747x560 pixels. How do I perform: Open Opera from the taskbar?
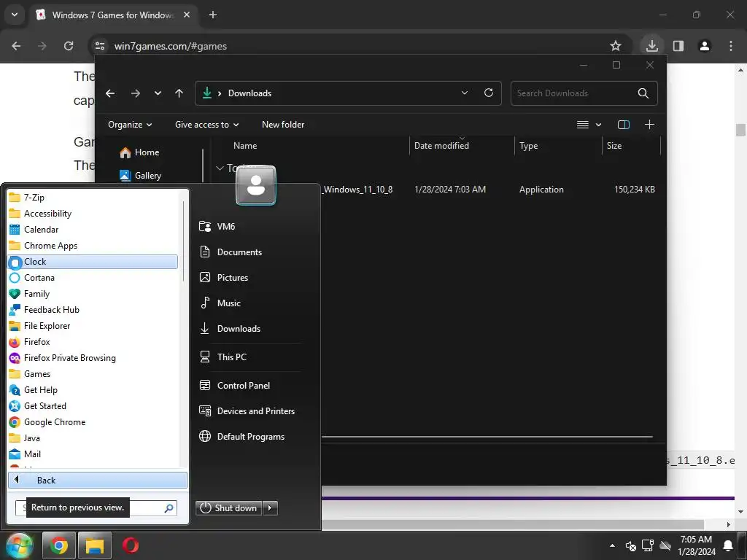point(130,545)
